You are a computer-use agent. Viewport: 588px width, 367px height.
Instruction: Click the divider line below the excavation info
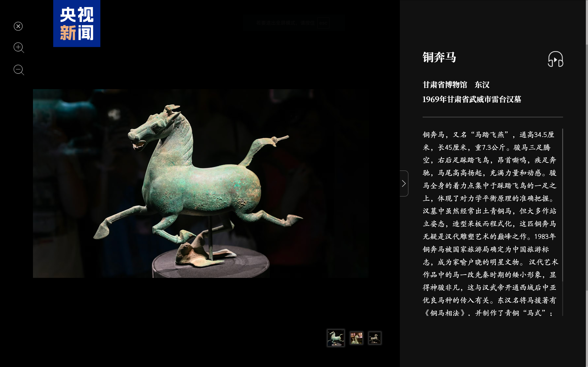pos(493,117)
